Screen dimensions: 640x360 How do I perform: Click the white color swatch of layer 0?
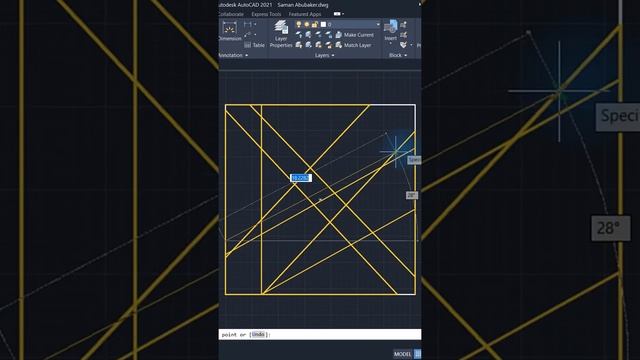(323, 24)
